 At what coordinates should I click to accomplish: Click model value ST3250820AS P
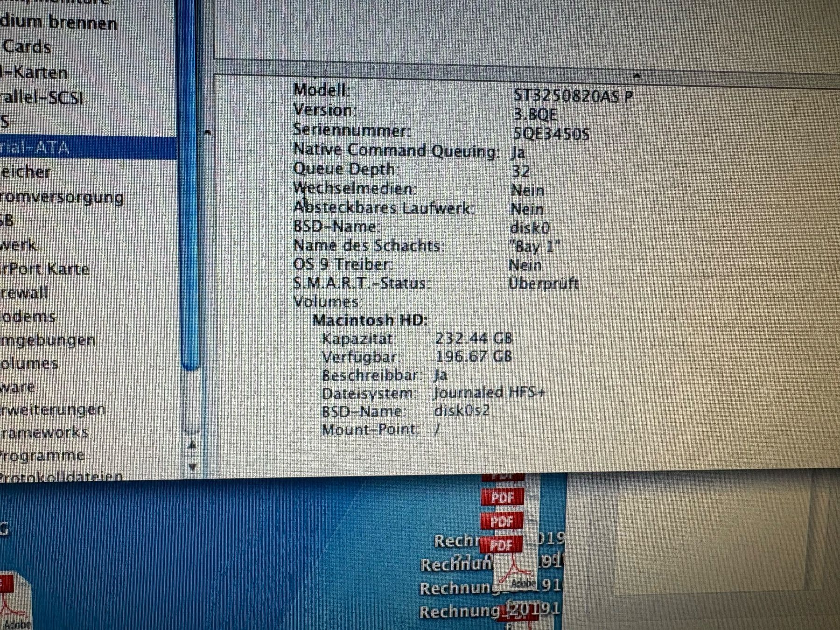pyautogui.click(x=573, y=96)
